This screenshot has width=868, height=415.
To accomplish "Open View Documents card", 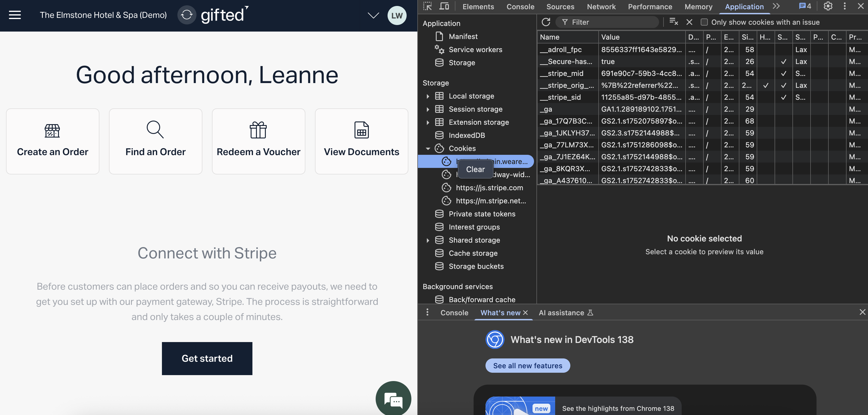I will (361, 141).
